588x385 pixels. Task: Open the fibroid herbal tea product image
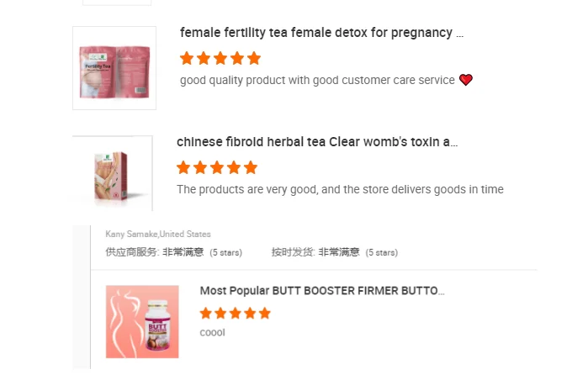113,173
